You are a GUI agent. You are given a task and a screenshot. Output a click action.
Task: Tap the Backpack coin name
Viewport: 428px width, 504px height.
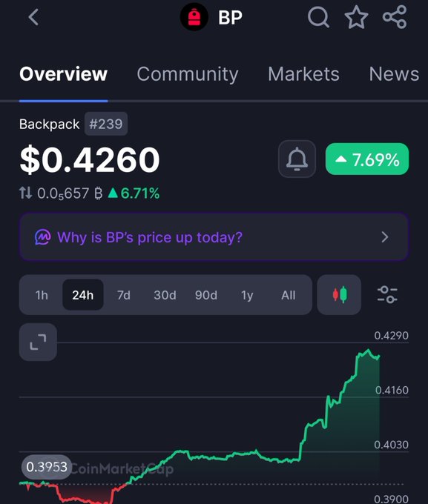[x=49, y=124]
